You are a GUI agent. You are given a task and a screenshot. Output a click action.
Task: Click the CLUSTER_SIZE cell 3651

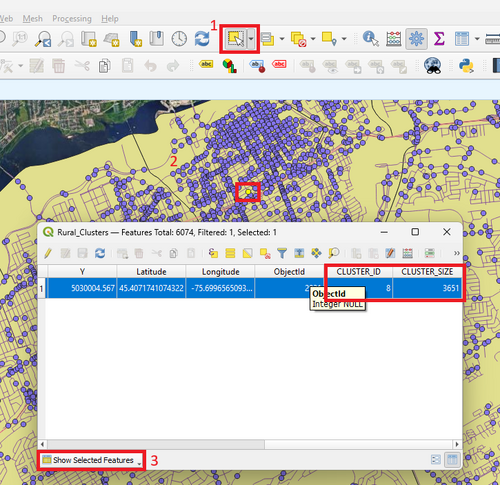coord(427,288)
